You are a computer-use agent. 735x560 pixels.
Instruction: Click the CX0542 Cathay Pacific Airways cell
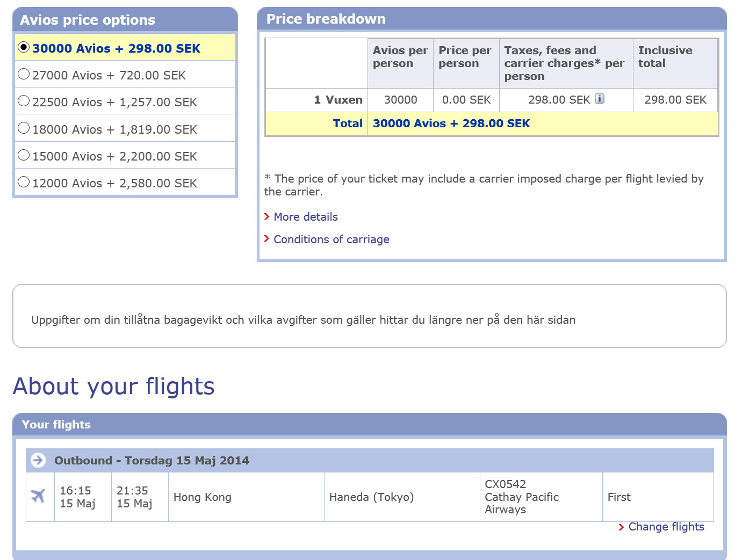[521, 497]
